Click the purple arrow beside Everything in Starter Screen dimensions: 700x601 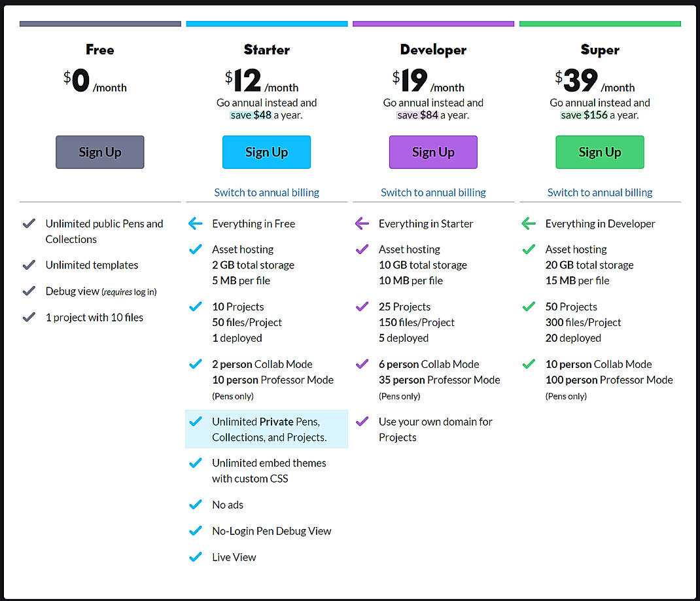362,223
